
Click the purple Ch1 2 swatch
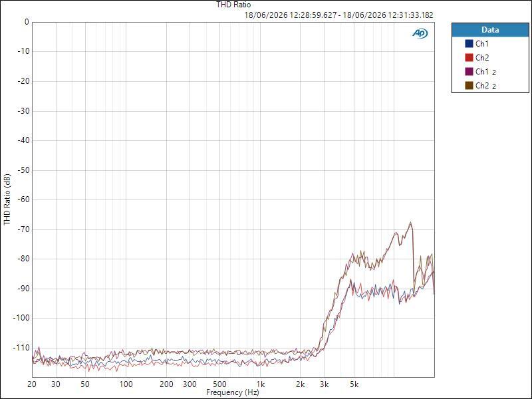click(469, 72)
